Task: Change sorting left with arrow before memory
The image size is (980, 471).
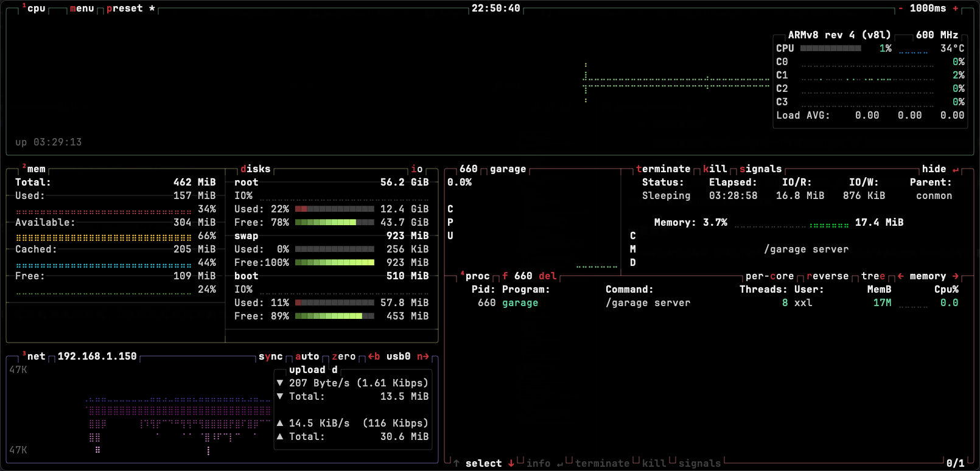Action: 901,276
